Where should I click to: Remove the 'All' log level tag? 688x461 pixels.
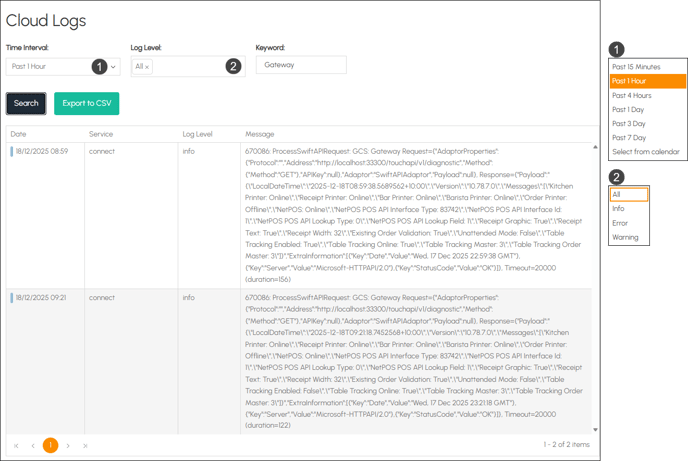click(148, 67)
